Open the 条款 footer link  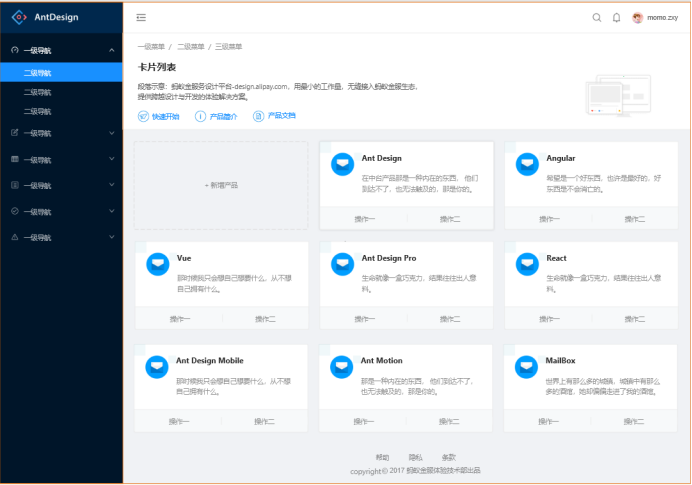448,457
